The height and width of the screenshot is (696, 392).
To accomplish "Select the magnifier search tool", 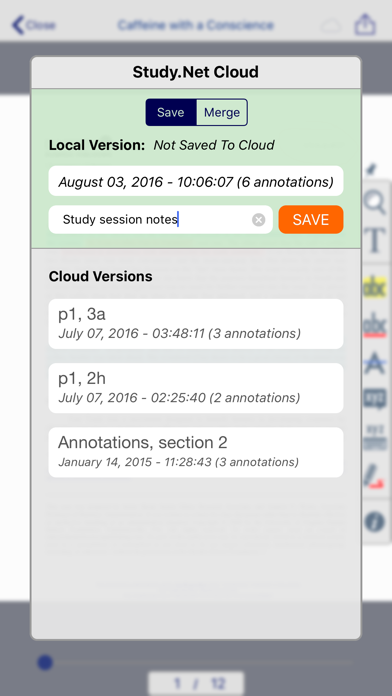I will click(375, 204).
